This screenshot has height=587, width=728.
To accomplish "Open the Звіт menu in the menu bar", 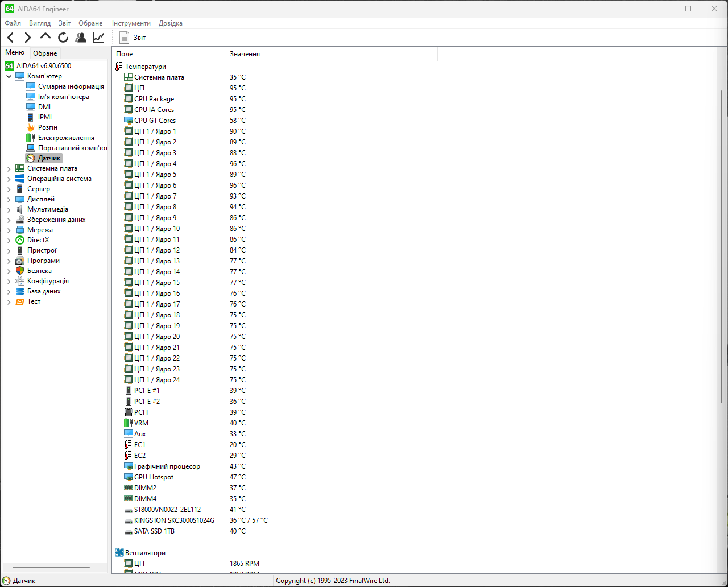I will 65,23.
